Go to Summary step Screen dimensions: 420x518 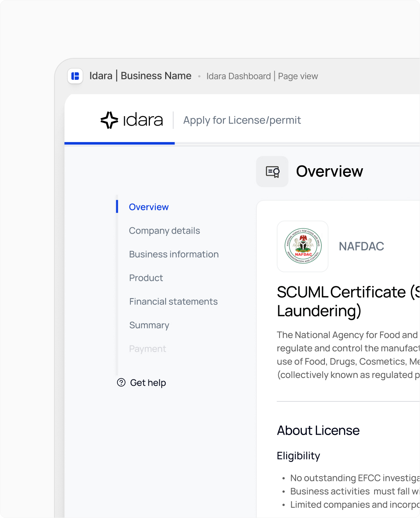[149, 325]
